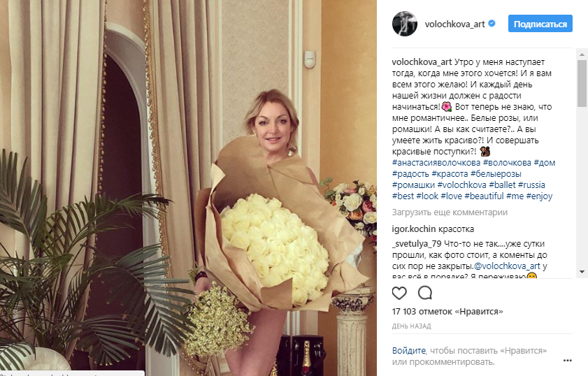Click the Войдите login link

click(409, 351)
